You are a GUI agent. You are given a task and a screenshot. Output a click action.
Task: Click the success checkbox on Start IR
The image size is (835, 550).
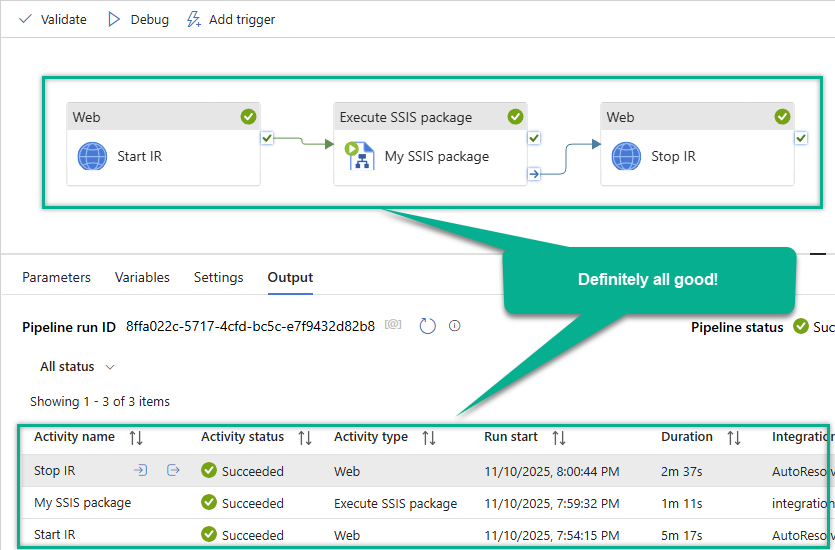267,138
